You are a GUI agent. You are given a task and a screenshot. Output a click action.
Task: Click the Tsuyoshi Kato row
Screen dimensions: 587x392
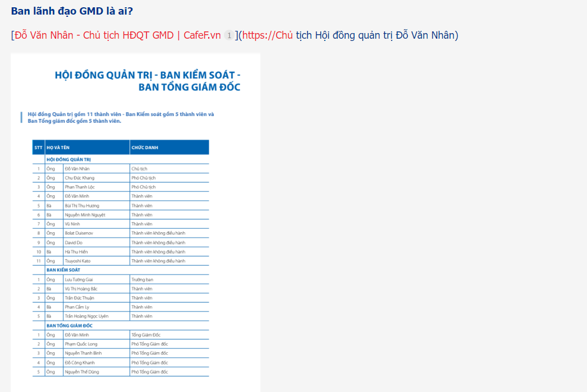[x=121, y=261]
